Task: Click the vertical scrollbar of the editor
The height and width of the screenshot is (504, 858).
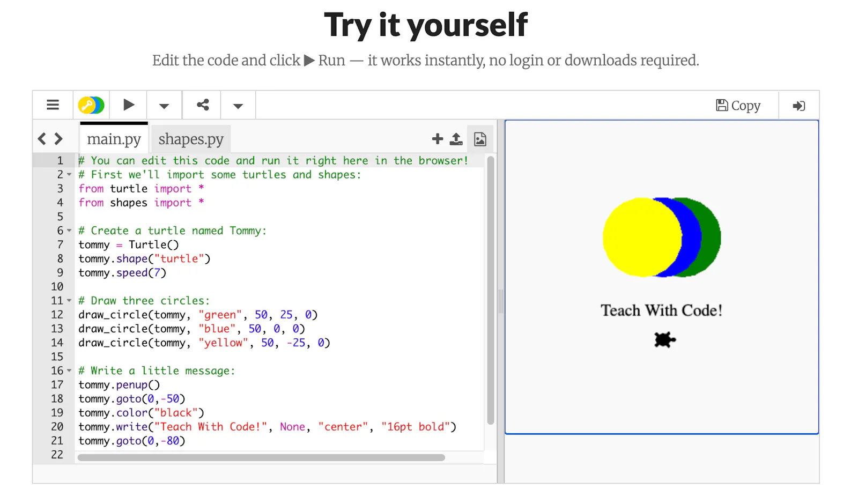Action: [x=490, y=290]
